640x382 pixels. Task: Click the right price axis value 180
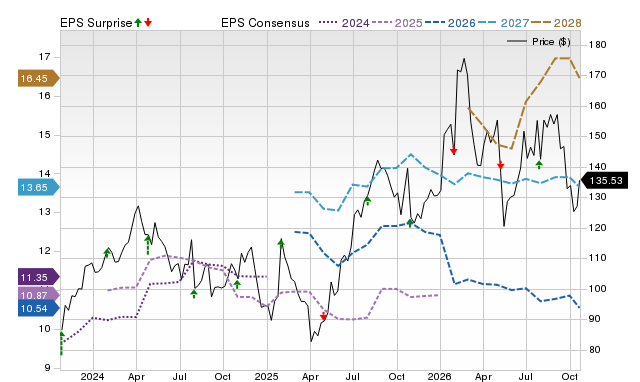[598, 44]
